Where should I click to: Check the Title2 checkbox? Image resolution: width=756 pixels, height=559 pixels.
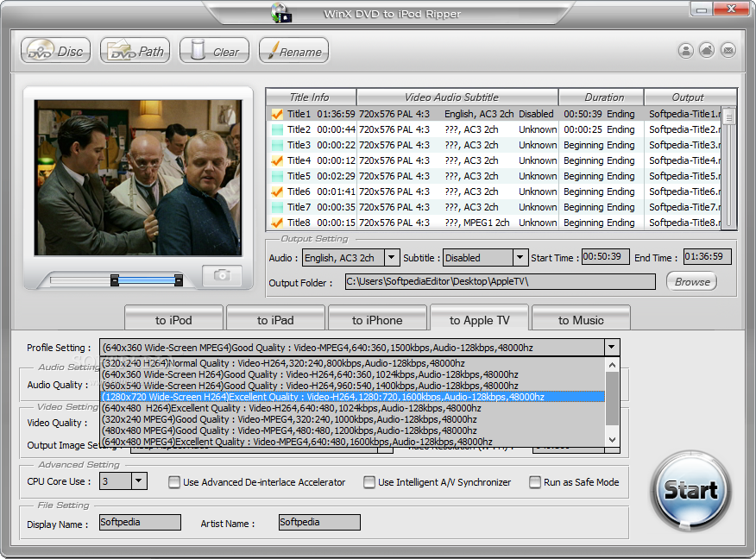pyautogui.click(x=277, y=129)
